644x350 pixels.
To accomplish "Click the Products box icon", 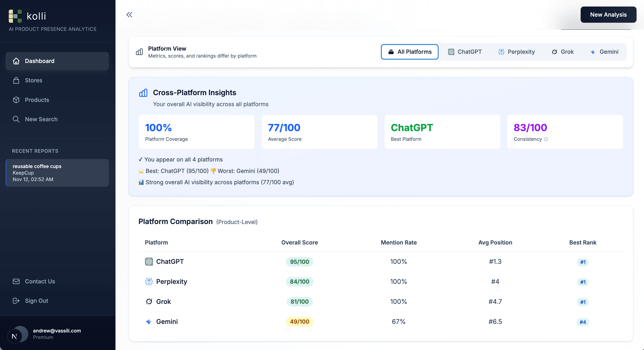I will click(16, 100).
